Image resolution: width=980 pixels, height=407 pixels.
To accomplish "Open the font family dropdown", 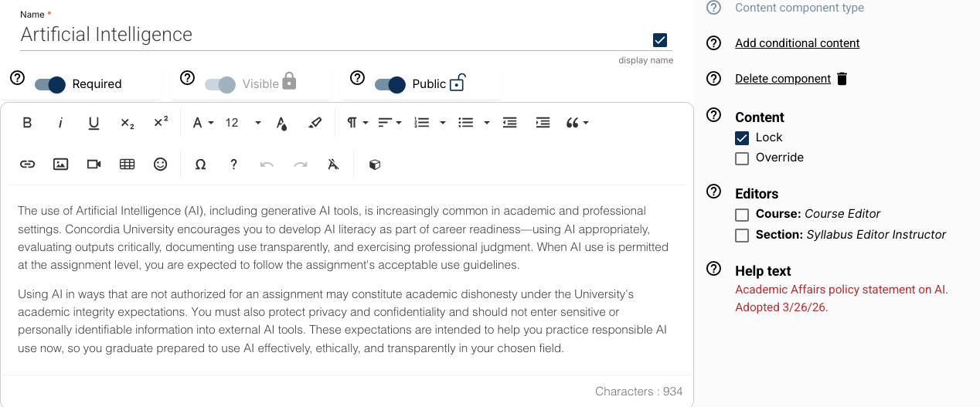I will pyautogui.click(x=202, y=123).
